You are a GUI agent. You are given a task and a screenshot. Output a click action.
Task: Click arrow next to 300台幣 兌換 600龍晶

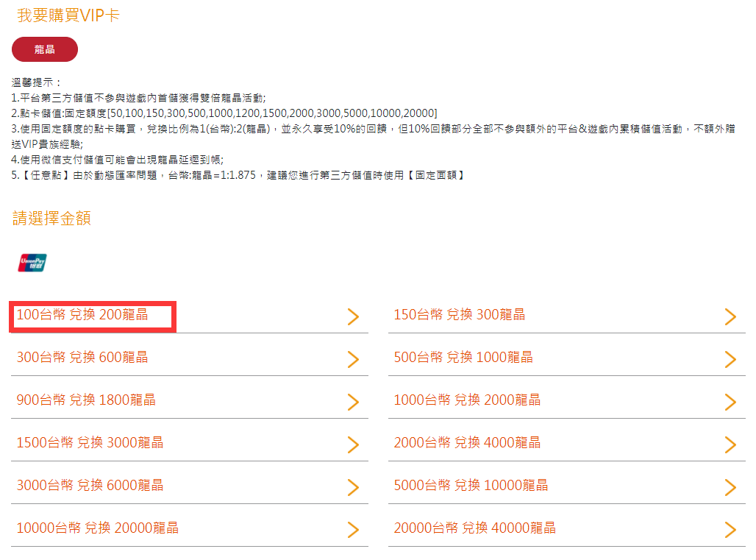click(353, 359)
